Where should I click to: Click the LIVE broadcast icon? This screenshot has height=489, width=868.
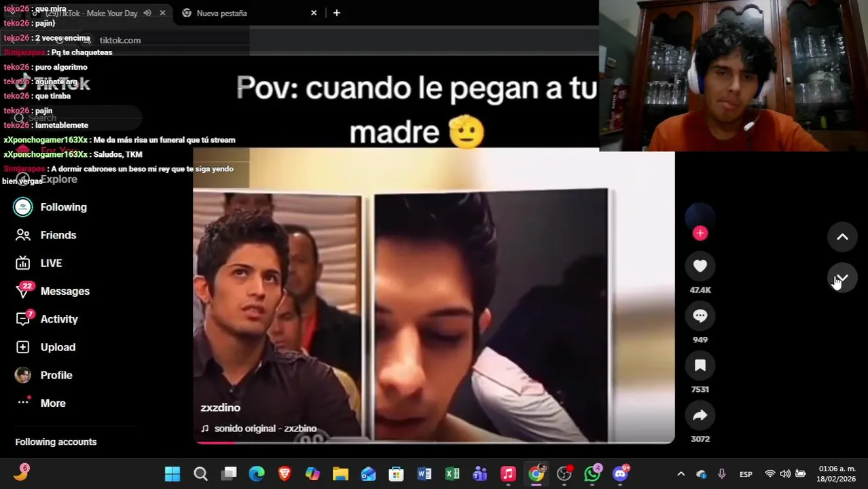tap(23, 263)
